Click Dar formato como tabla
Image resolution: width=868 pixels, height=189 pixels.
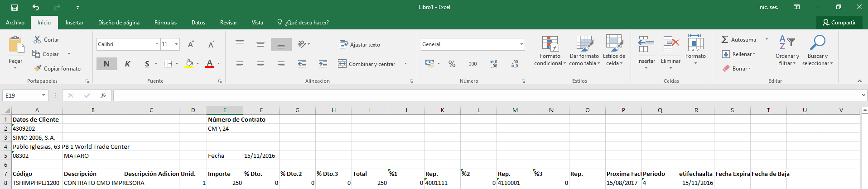(x=584, y=51)
